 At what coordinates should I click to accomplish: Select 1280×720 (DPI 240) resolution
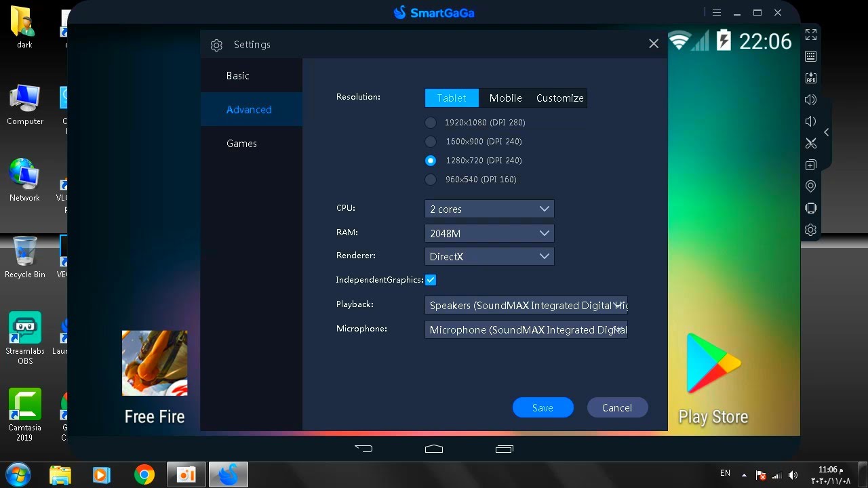(x=474, y=161)
